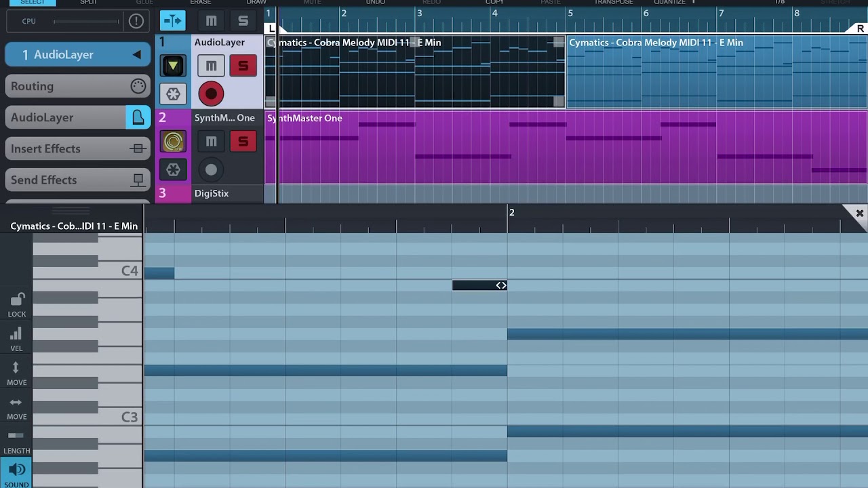The height and width of the screenshot is (488, 868).
Task: Arm recording on SynthMaster One track
Action: (x=211, y=169)
